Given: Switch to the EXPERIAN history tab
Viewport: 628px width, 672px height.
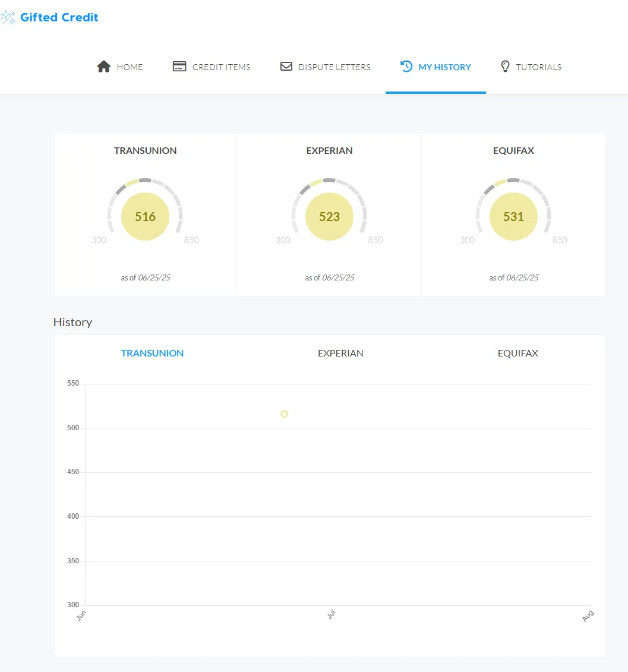Looking at the screenshot, I should click(x=340, y=353).
